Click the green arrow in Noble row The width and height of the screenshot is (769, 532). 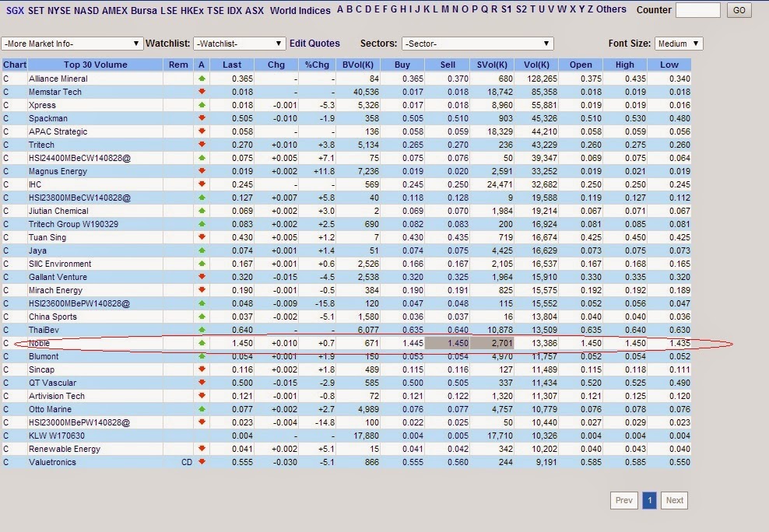[x=202, y=343]
